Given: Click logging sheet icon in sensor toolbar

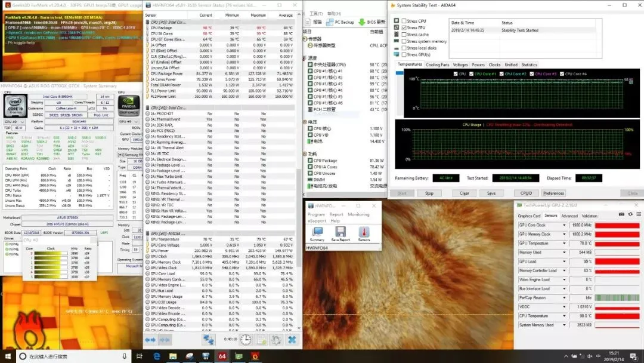Looking at the screenshot, I should (261, 340).
